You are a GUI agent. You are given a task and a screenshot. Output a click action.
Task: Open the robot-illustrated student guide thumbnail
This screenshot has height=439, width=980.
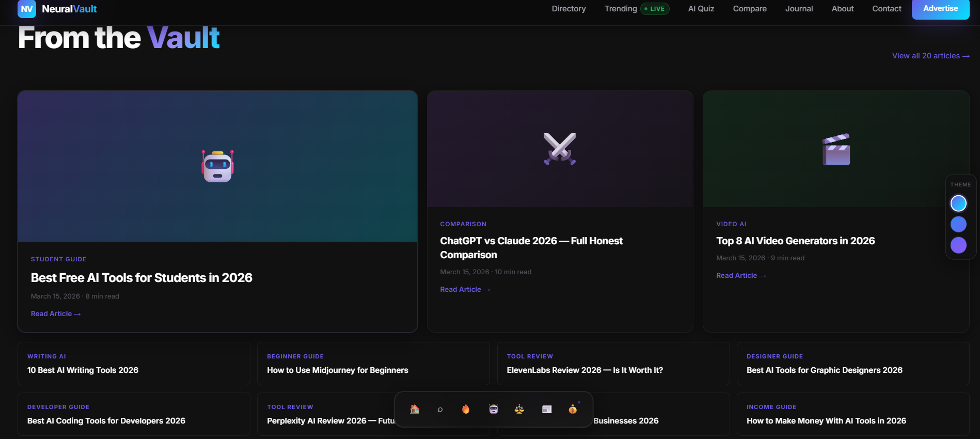point(217,166)
